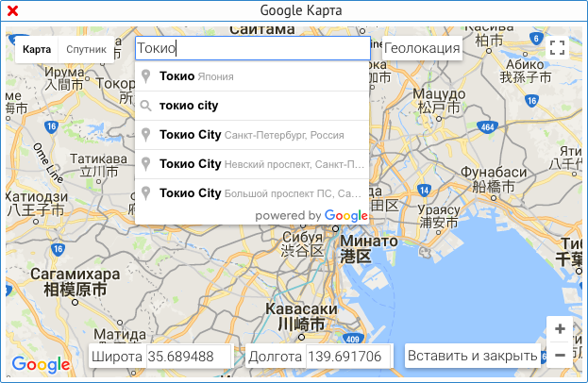Open Google logo link at bottom left
This screenshot has height=383, width=588.
pos(41,365)
